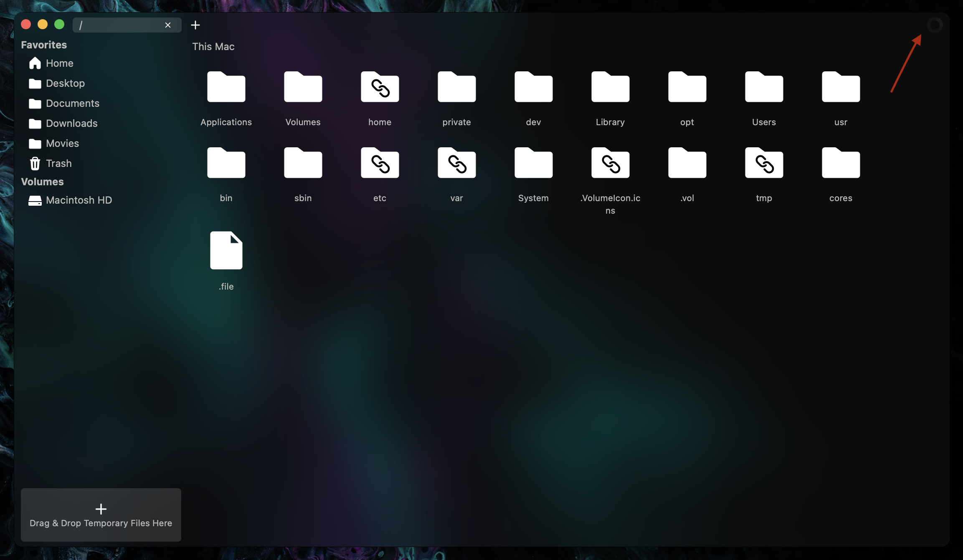Open the System folder

(533, 163)
